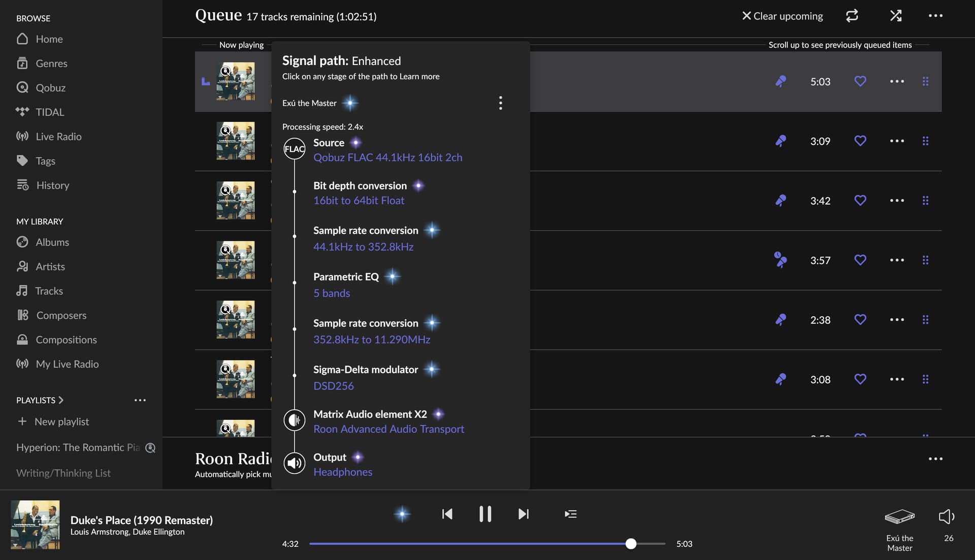This screenshot has height=560, width=975.
Task: Expand the Playlists section chevron
Action: point(61,400)
